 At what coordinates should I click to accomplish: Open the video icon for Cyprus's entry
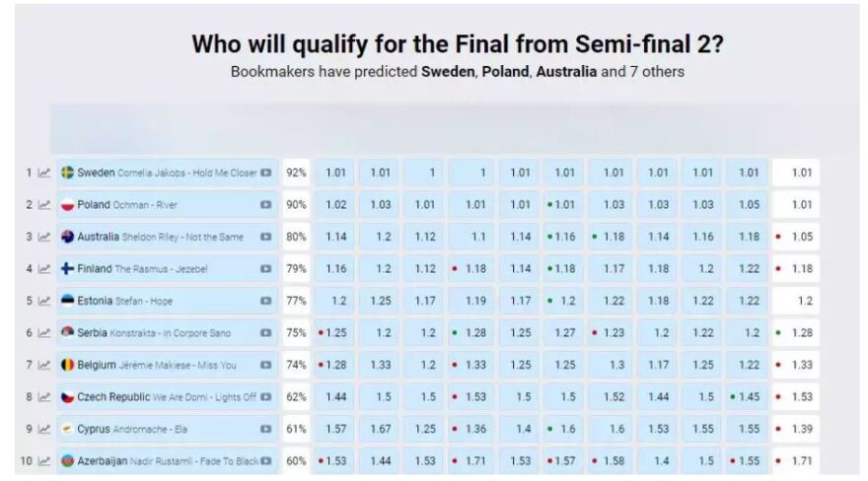click(x=265, y=429)
